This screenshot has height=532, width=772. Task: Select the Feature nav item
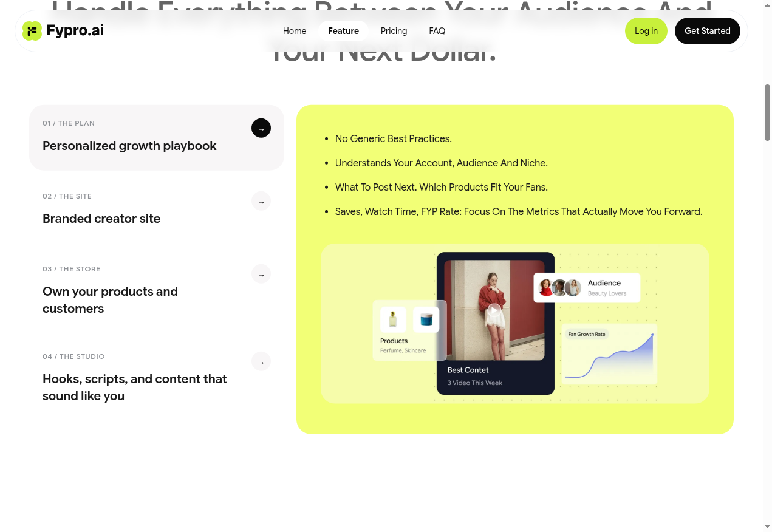(343, 31)
